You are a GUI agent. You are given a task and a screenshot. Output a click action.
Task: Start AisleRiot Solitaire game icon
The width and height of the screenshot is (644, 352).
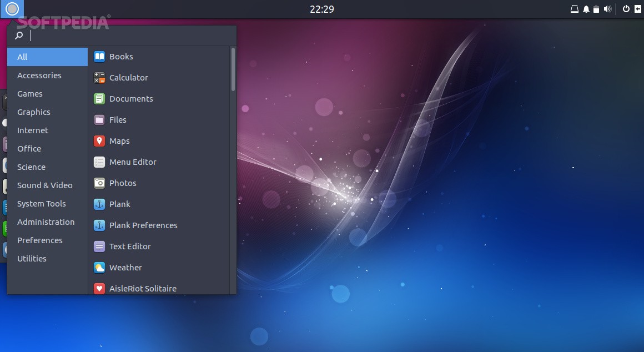coord(99,288)
